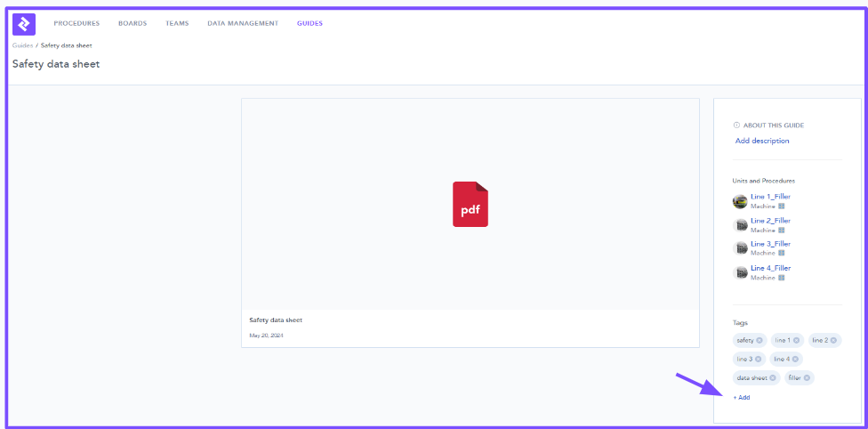The height and width of the screenshot is (429, 868).
Task: Remove the 'line 1' tag
Action: [797, 340]
